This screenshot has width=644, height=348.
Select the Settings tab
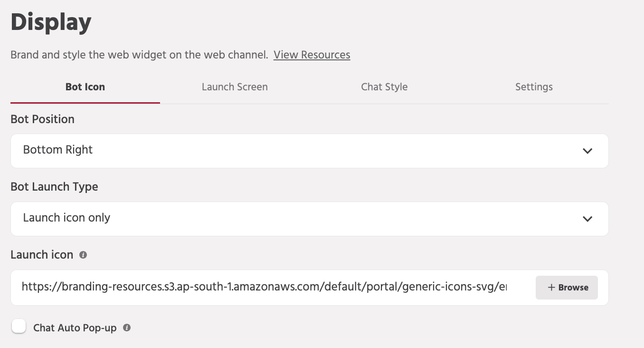[x=534, y=87]
